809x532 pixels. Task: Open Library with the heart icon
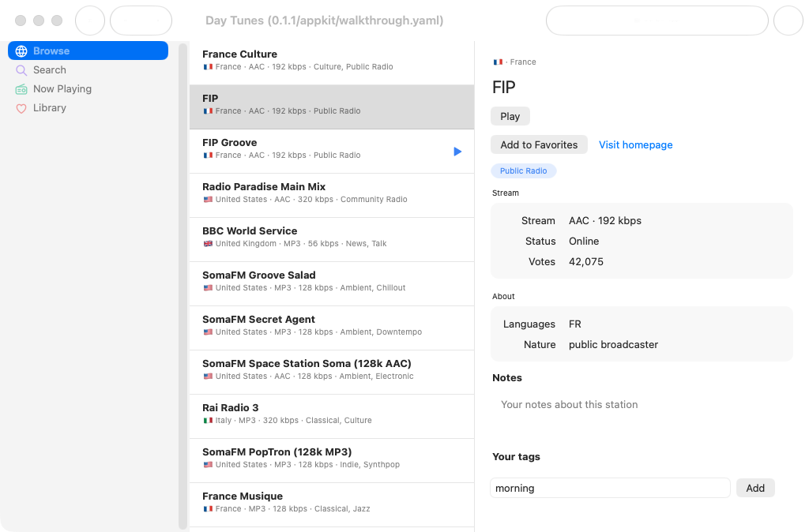(x=88, y=107)
